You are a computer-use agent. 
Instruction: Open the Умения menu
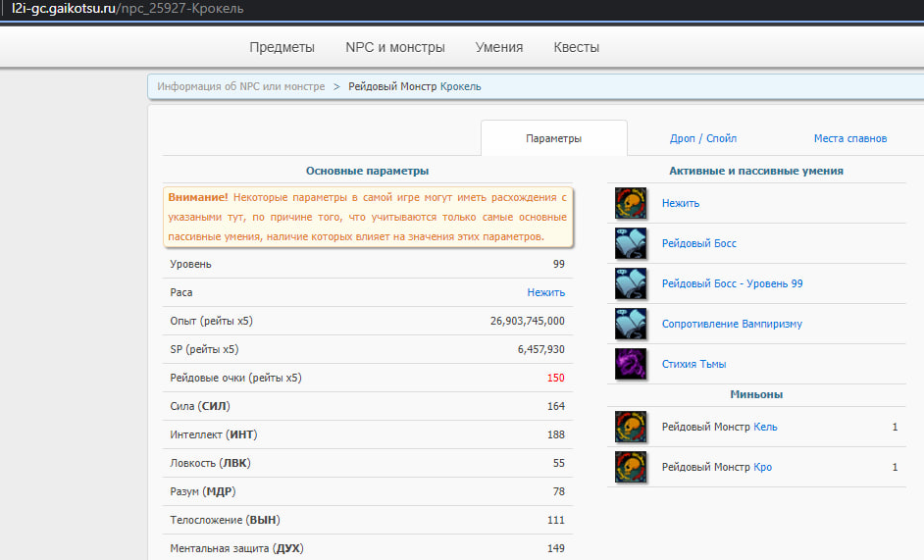click(x=499, y=47)
